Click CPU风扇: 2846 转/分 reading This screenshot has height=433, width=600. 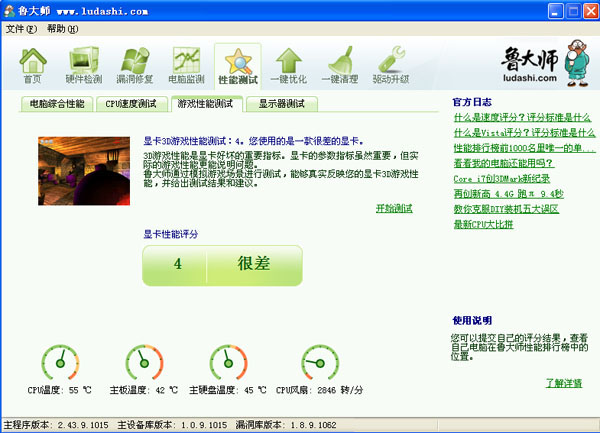320,390
